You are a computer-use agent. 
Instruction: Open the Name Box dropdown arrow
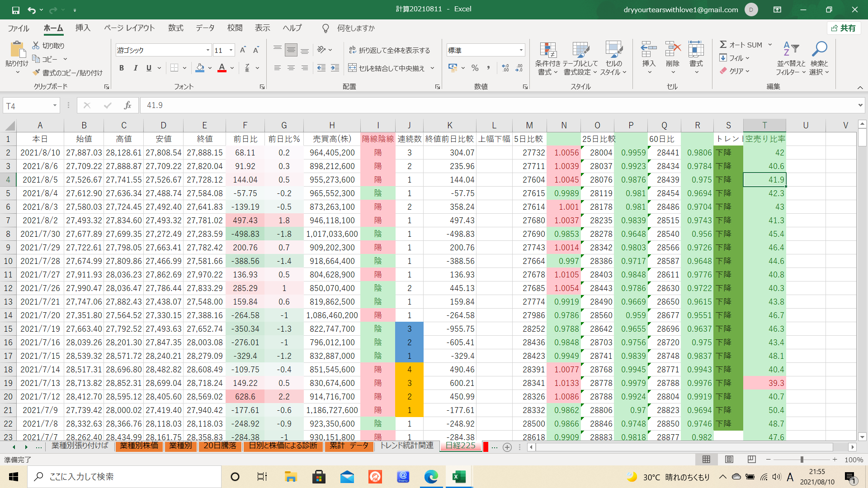coord(55,105)
